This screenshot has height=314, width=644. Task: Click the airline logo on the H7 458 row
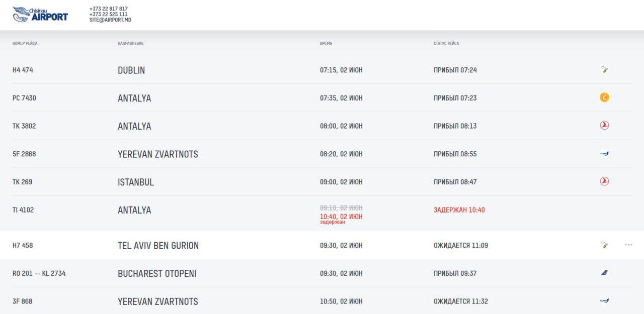604,245
